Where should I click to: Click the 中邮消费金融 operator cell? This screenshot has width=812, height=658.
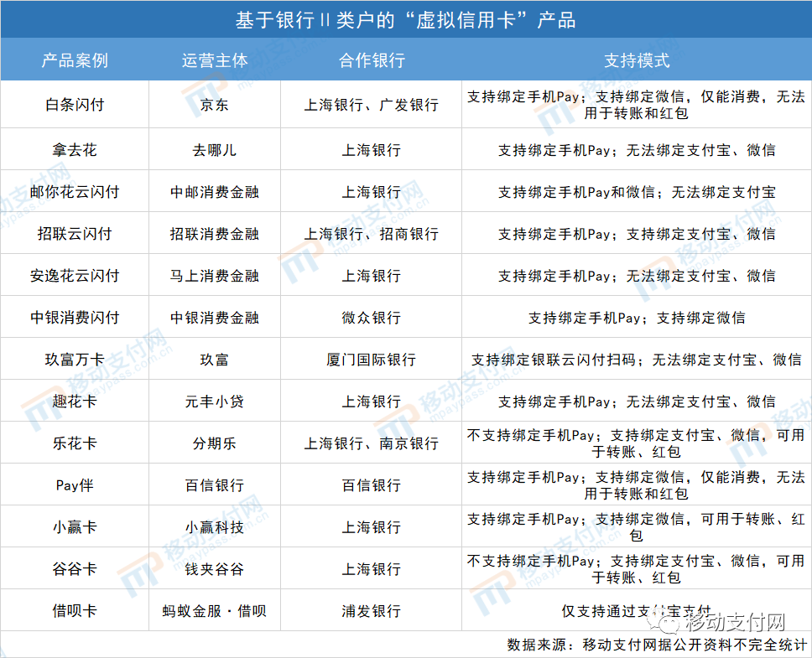(215, 192)
